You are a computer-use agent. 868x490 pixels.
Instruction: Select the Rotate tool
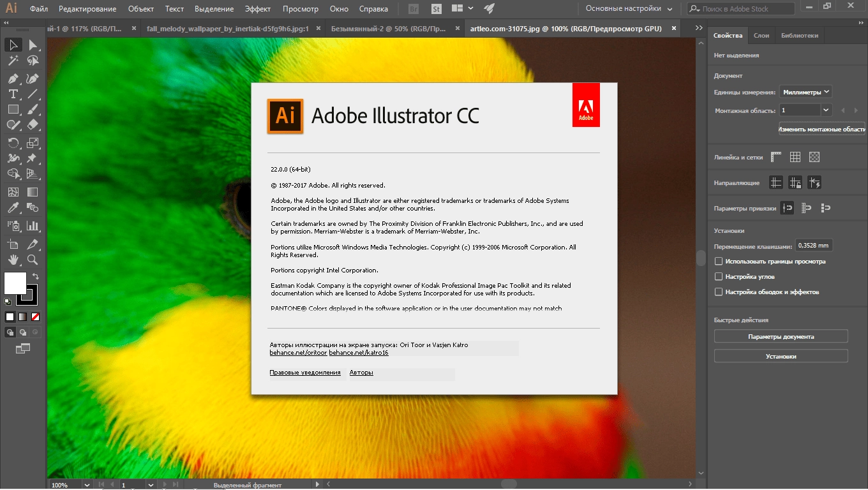[x=13, y=142]
